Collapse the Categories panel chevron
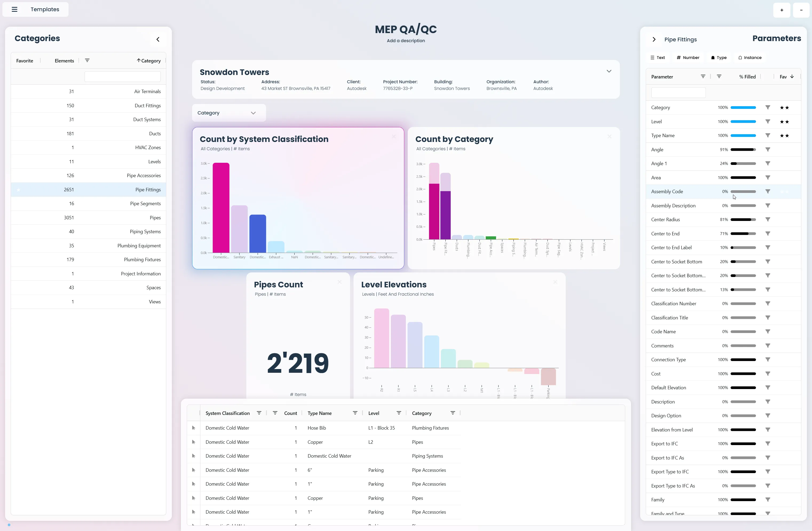 coord(158,39)
